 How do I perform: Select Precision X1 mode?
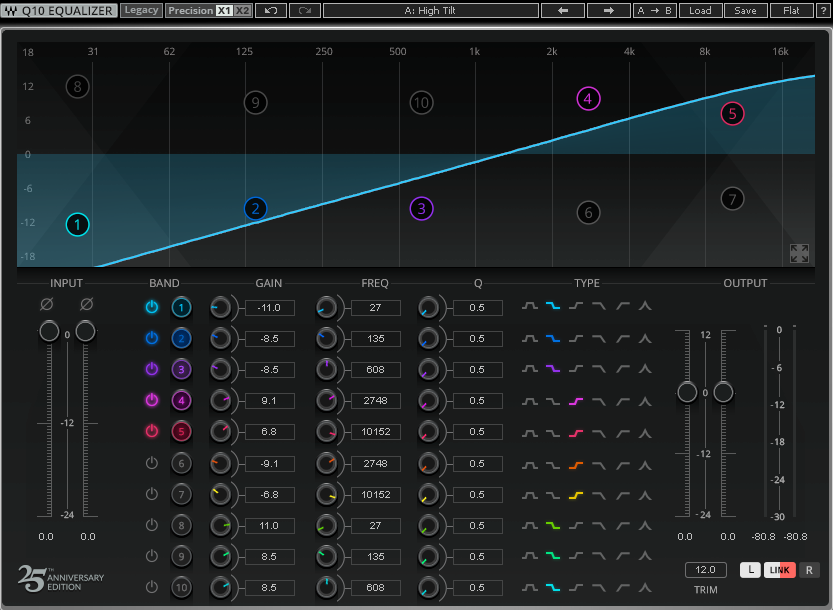(x=225, y=11)
